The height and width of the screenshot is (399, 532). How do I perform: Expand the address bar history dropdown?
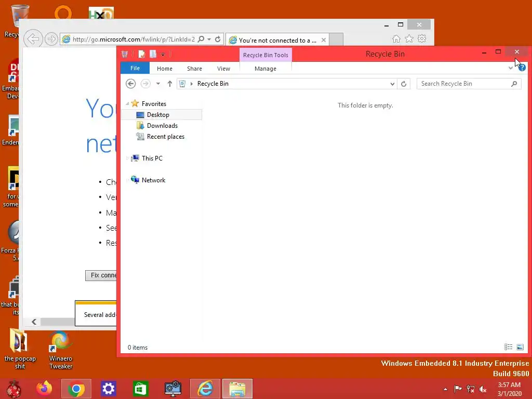tap(392, 84)
